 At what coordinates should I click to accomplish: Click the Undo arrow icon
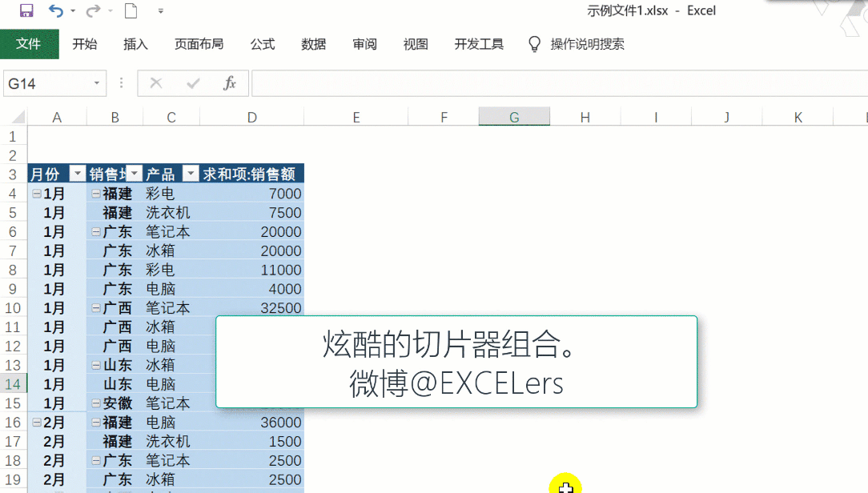click(x=55, y=11)
